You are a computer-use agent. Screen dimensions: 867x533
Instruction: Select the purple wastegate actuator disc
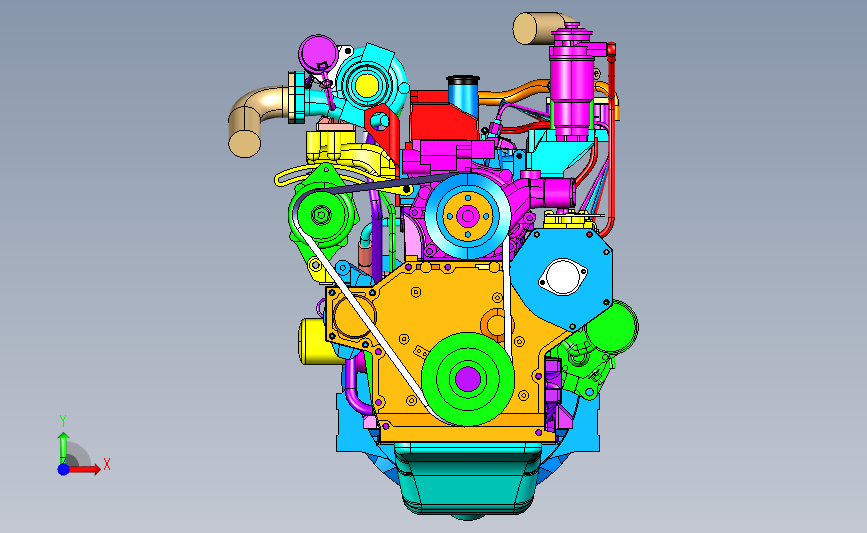tap(317, 54)
